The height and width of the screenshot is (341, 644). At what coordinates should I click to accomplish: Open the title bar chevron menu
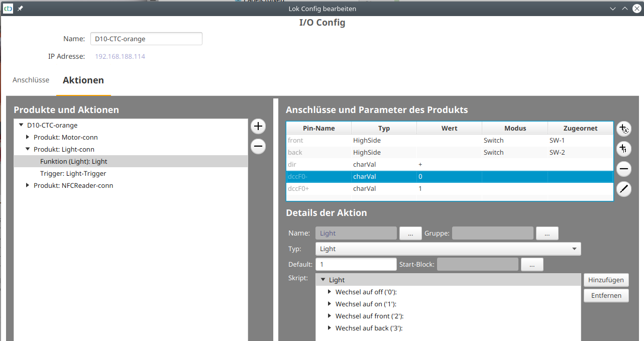click(x=612, y=9)
